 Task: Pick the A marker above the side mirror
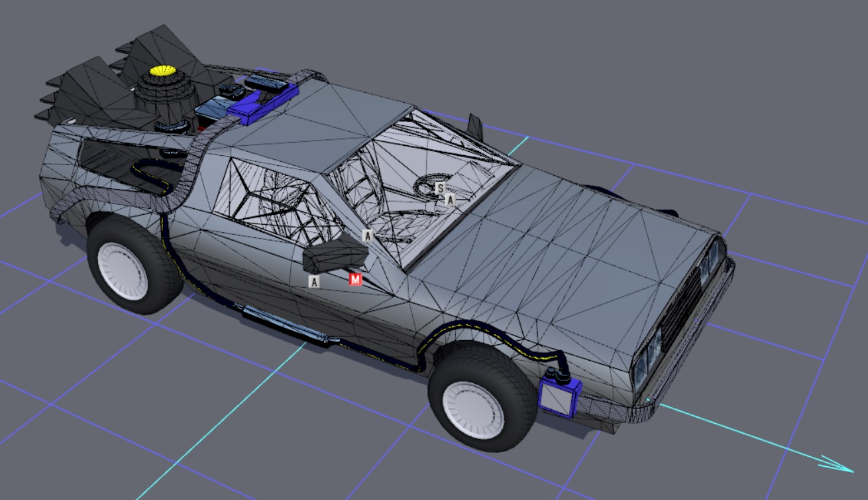368,235
